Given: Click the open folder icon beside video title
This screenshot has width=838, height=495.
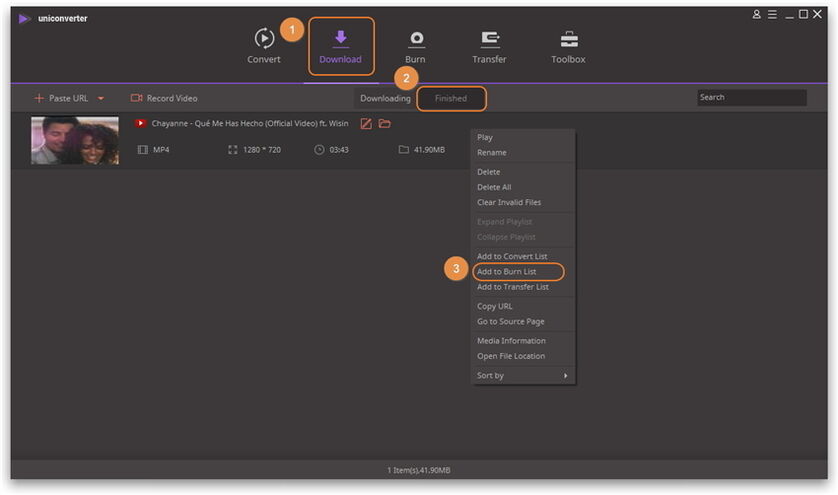Looking at the screenshot, I should [384, 123].
